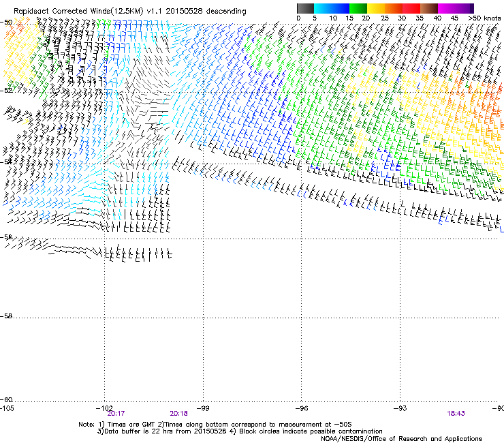Click the -52 latitude axis label
Screen dimensions: 504x443
[6, 91]
